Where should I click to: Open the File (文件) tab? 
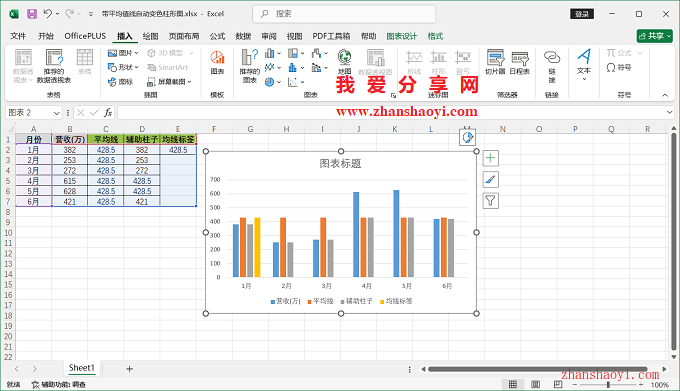18,36
